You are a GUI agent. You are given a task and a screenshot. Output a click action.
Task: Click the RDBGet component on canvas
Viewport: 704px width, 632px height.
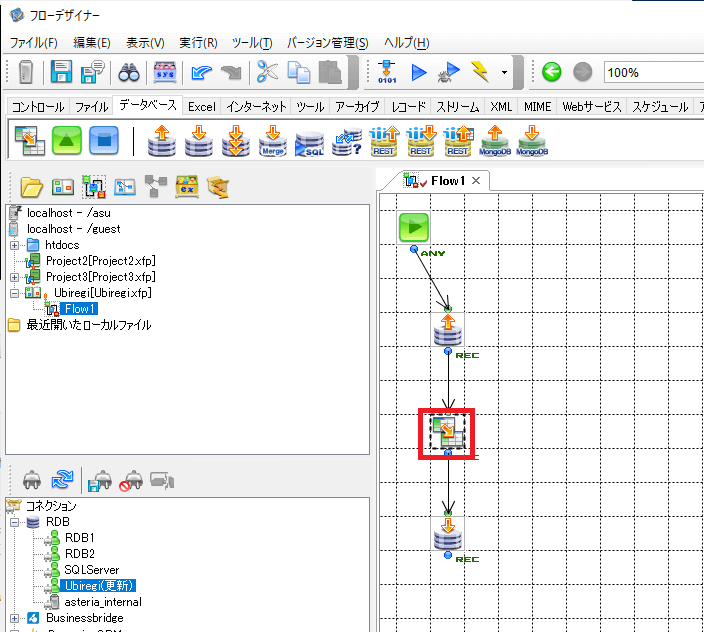pos(448,329)
